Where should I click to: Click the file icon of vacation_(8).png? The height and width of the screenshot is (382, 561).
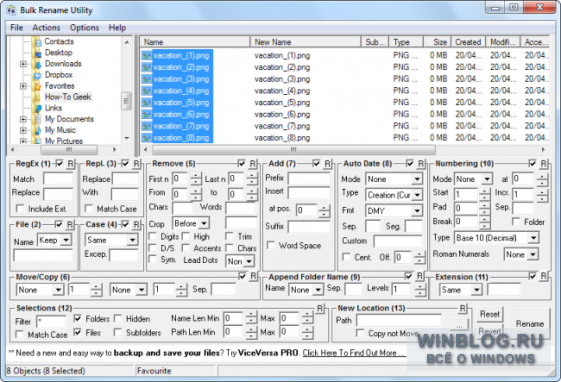point(146,138)
